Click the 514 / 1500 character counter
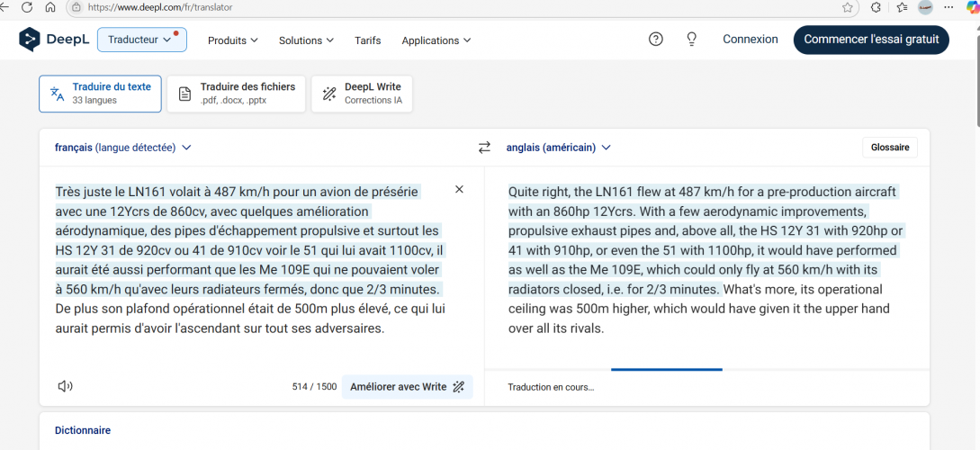 click(314, 387)
